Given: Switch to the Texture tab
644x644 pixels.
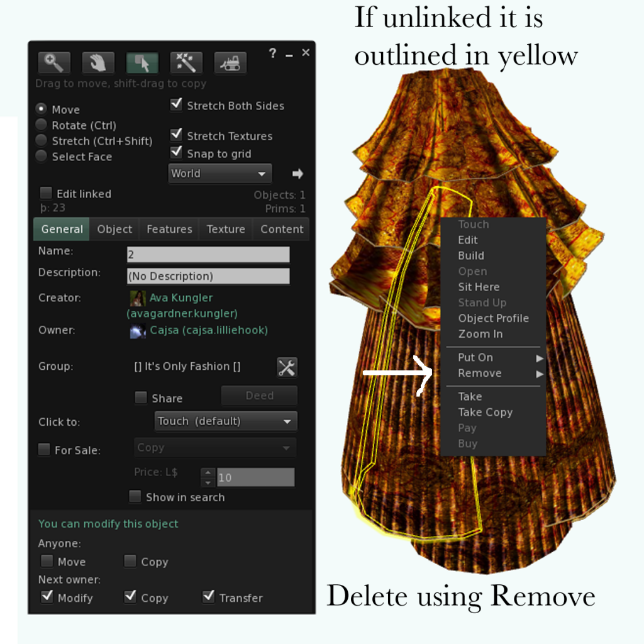Looking at the screenshot, I should pos(225,230).
